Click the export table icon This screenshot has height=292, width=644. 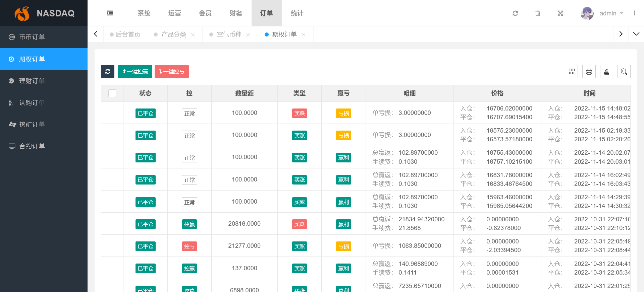tap(606, 72)
